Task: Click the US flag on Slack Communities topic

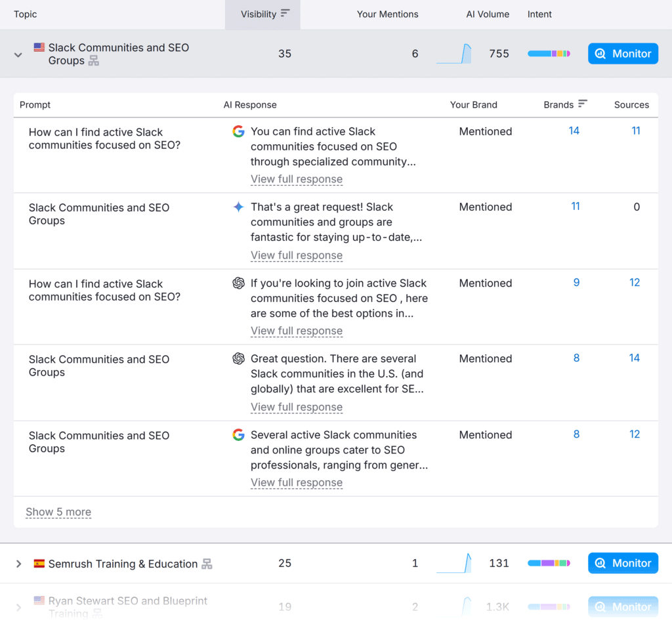Action: [39, 47]
